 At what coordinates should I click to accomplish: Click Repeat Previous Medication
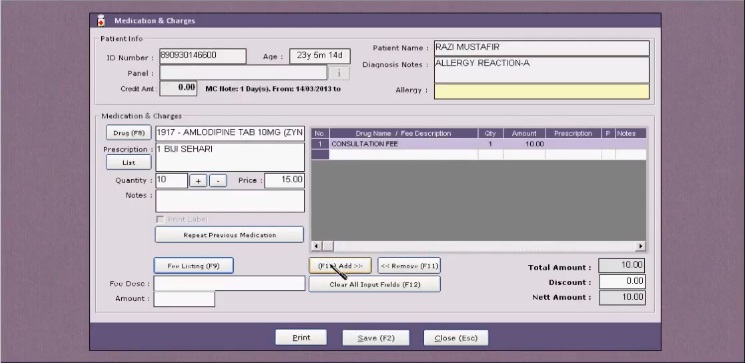(x=229, y=235)
